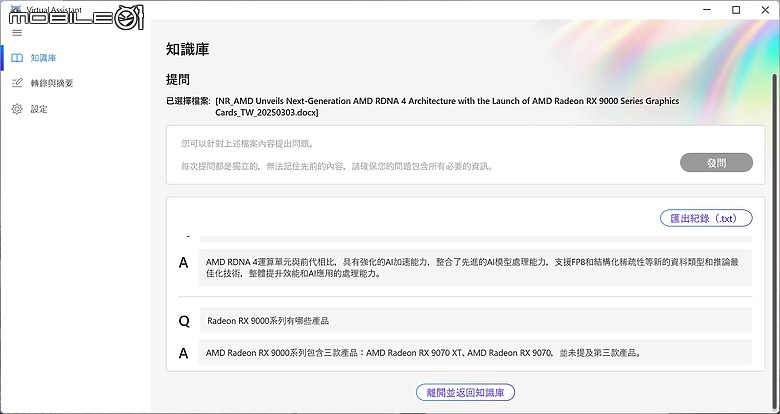The width and height of the screenshot is (780, 414).
Task: Select 知識庫 in the sidebar
Action: (x=43, y=58)
